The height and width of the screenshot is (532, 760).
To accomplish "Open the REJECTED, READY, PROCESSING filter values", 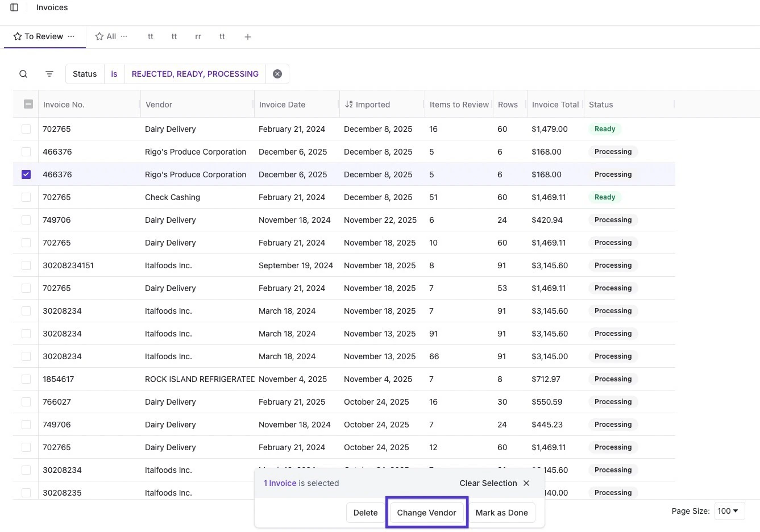I will tap(195, 74).
